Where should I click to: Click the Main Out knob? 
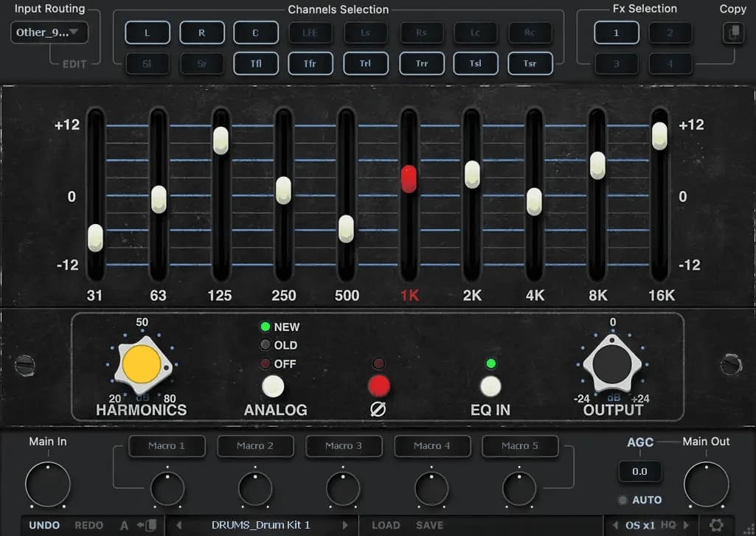pyautogui.click(x=706, y=484)
